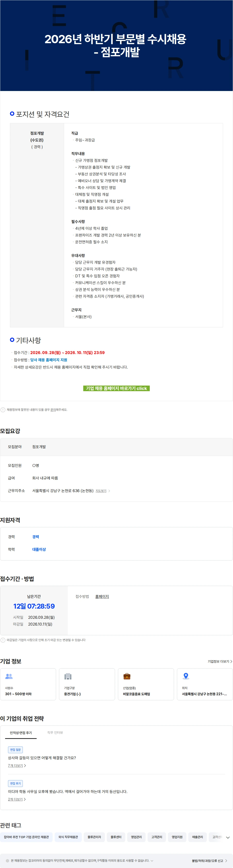Click the 면접 질문 badge
This screenshot has width=233, height=868.
point(16,750)
